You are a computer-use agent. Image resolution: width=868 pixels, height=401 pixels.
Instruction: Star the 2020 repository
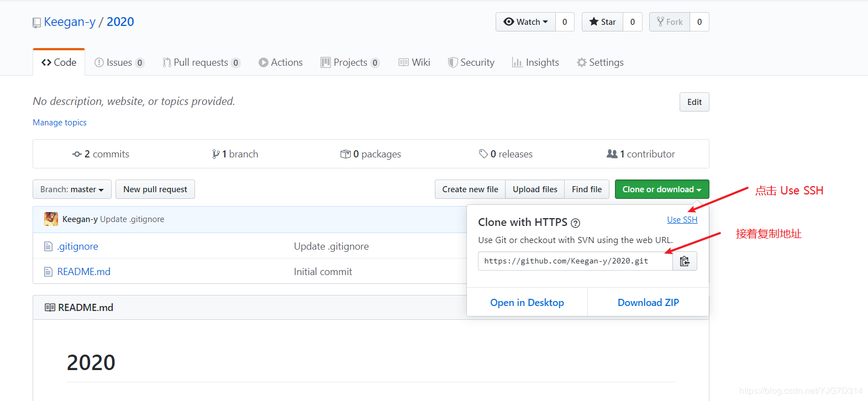coord(602,22)
